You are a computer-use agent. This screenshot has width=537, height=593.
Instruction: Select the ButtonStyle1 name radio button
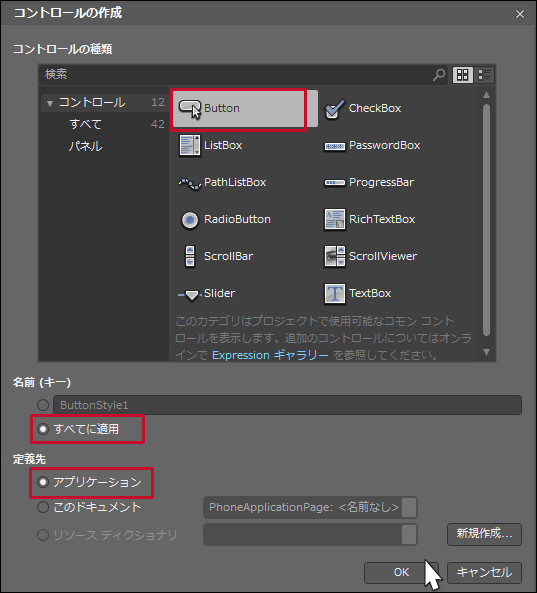tap(43, 405)
